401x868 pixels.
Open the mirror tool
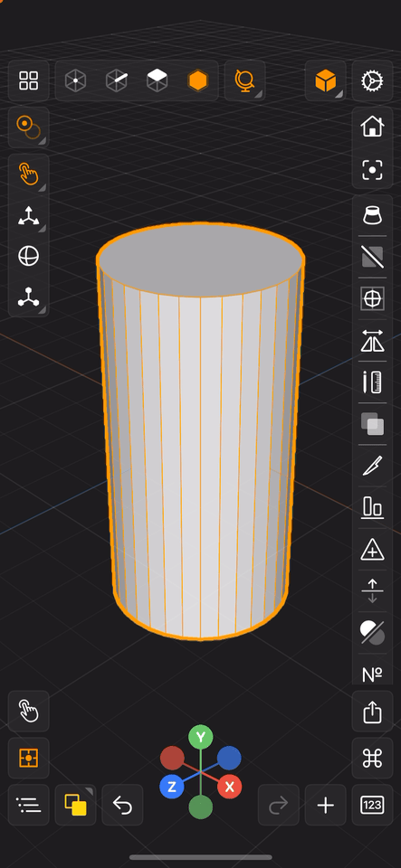tap(372, 341)
